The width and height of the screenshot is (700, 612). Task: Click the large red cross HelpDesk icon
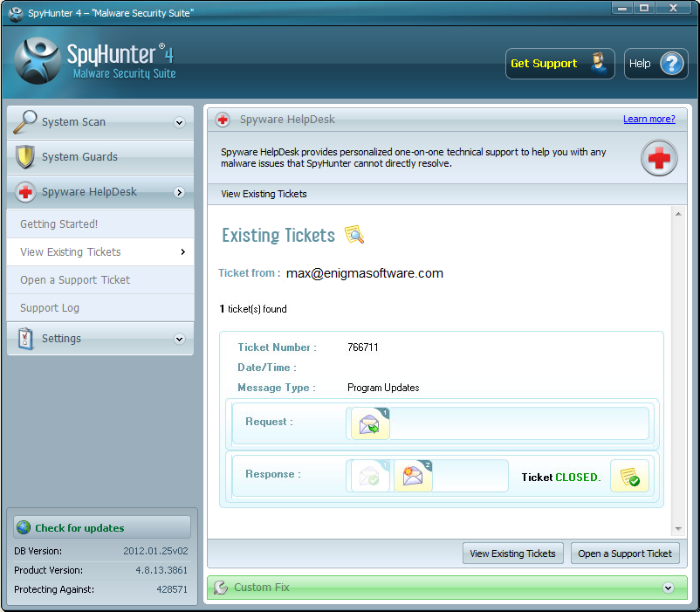coord(659,159)
